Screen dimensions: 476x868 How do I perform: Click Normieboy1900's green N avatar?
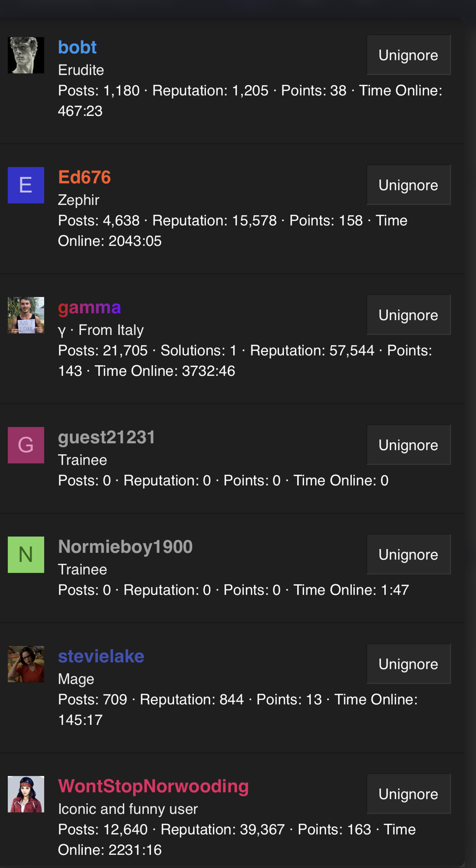(x=26, y=555)
